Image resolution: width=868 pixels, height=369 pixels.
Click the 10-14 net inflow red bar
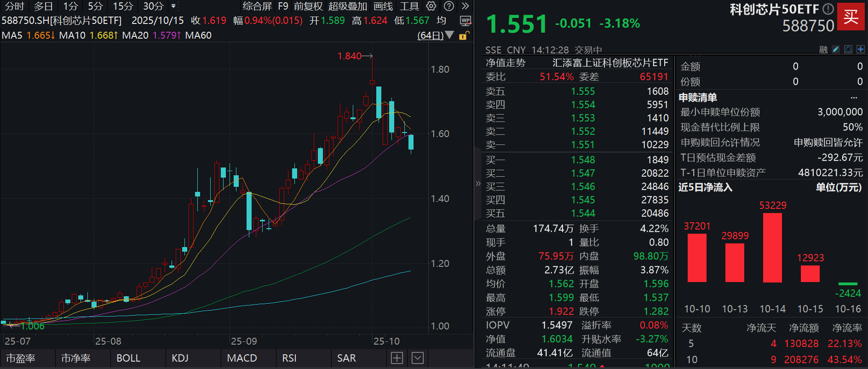pos(772,248)
